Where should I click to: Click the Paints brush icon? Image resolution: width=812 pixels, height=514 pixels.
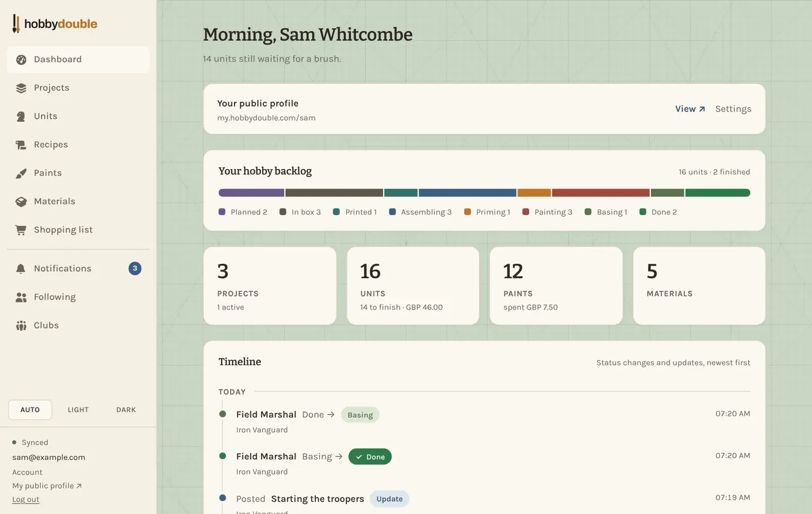point(21,173)
